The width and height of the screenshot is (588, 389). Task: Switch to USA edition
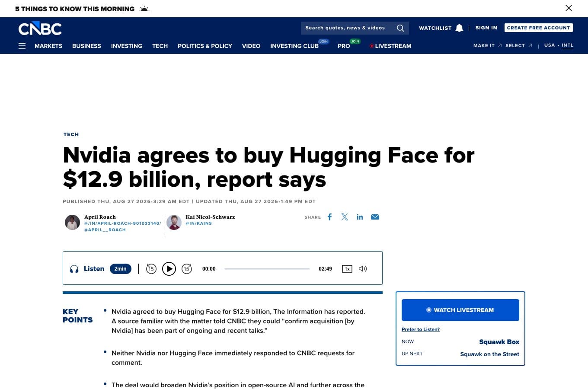[x=550, y=45]
